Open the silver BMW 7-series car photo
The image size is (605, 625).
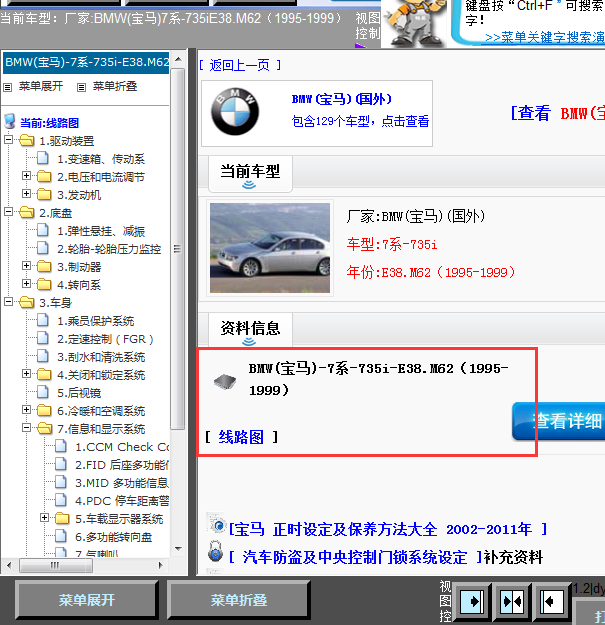tap(270, 248)
